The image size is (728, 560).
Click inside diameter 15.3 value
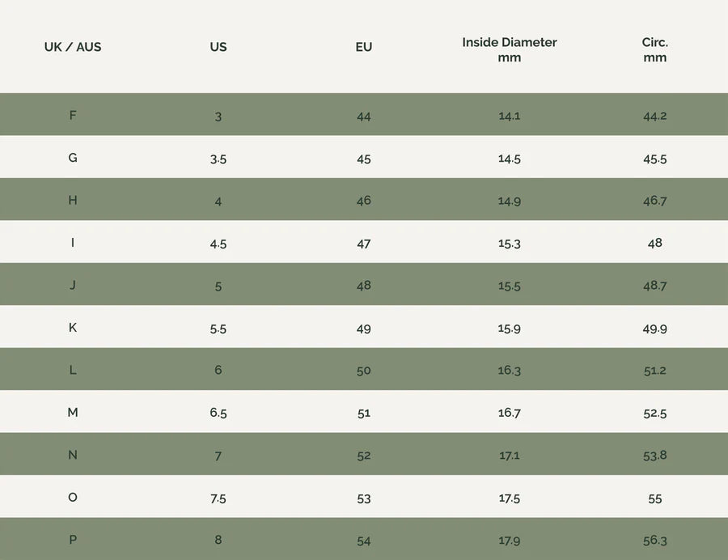(x=510, y=243)
